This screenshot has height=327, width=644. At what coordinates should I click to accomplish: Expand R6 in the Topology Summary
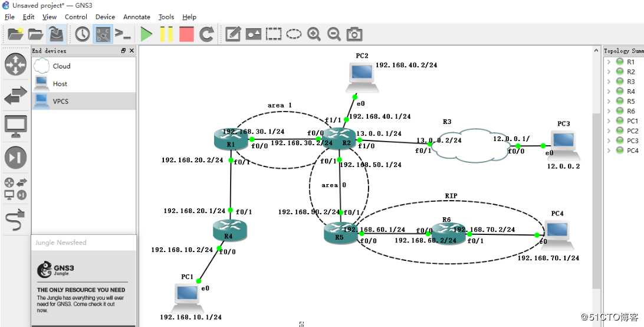(609, 111)
